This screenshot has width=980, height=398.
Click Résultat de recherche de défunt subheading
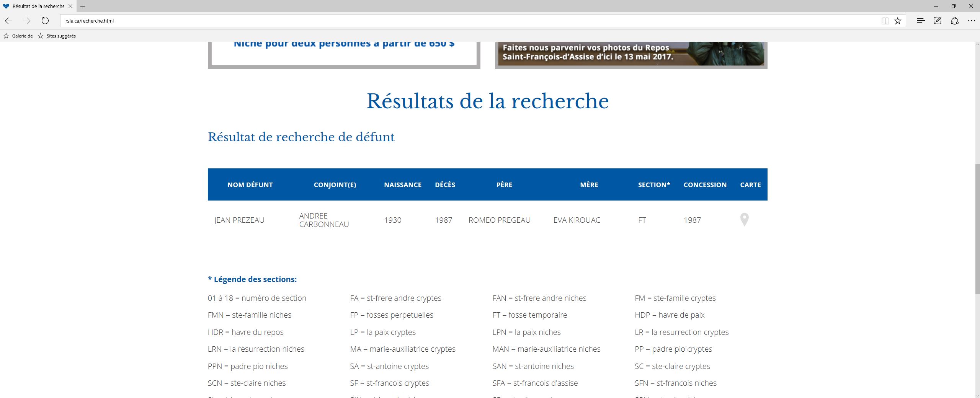301,137
